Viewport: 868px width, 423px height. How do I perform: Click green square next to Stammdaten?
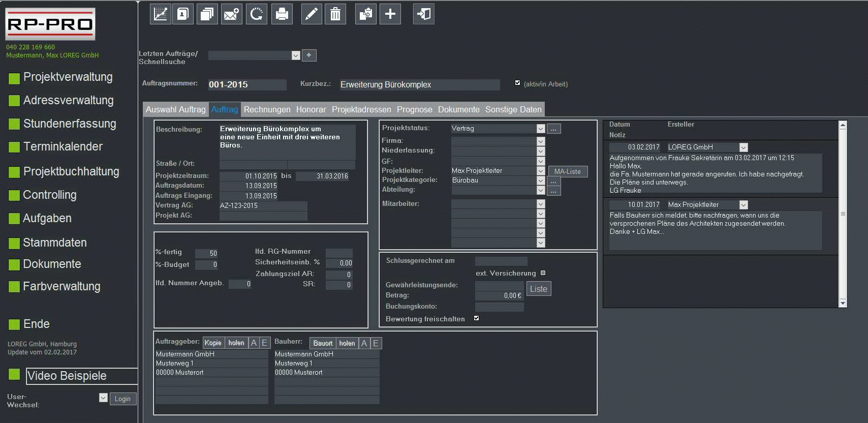point(14,243)
